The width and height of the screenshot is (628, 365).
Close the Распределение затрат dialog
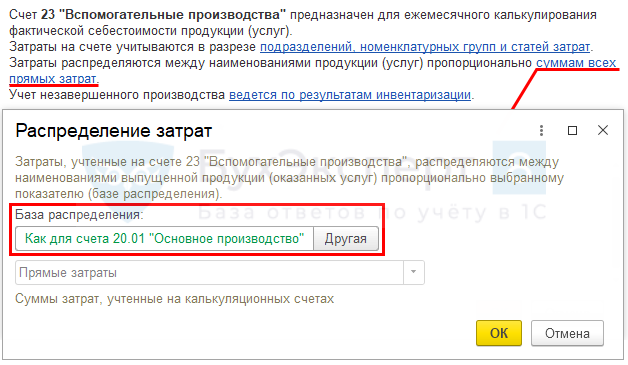tap(603, 130)
